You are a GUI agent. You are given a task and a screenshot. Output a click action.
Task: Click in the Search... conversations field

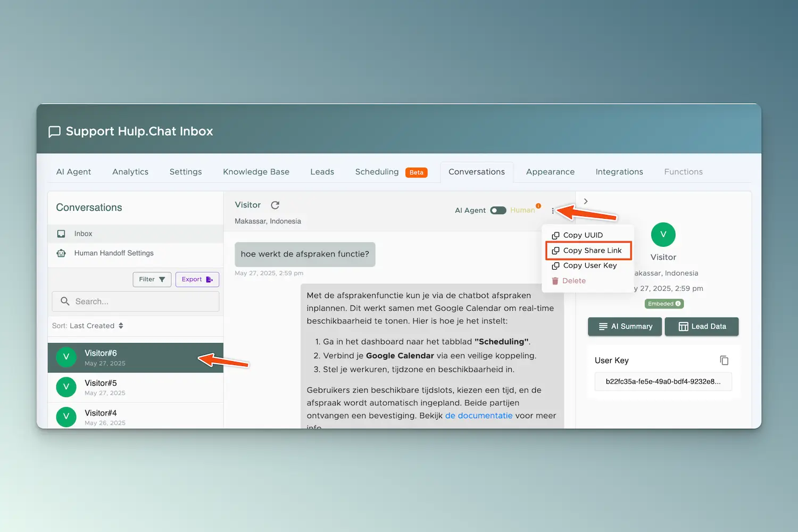(x=136, y=301)
